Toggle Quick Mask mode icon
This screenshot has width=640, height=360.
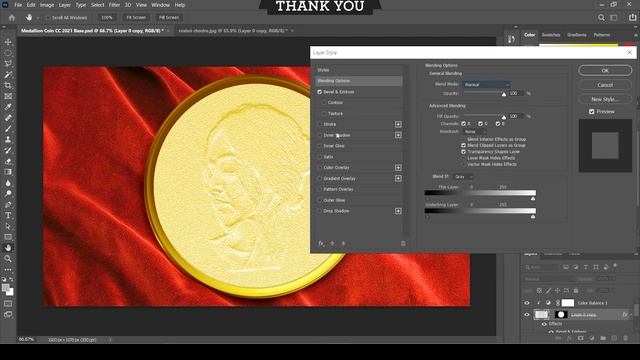tap(8, 304)
